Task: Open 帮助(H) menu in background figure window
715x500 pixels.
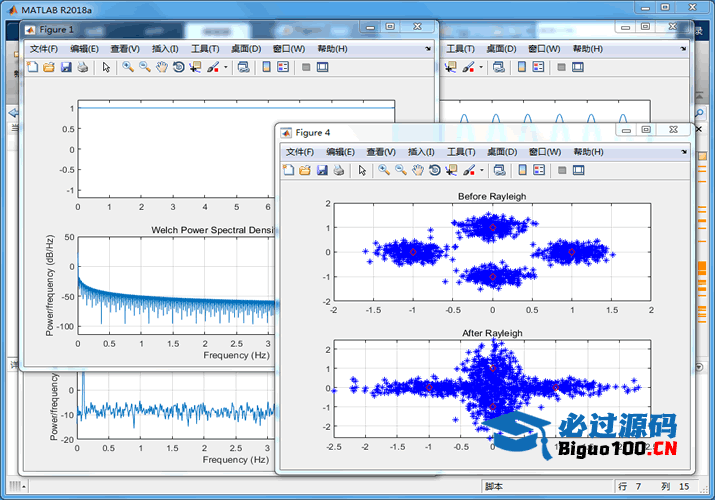Action: (x=588, y=49)
